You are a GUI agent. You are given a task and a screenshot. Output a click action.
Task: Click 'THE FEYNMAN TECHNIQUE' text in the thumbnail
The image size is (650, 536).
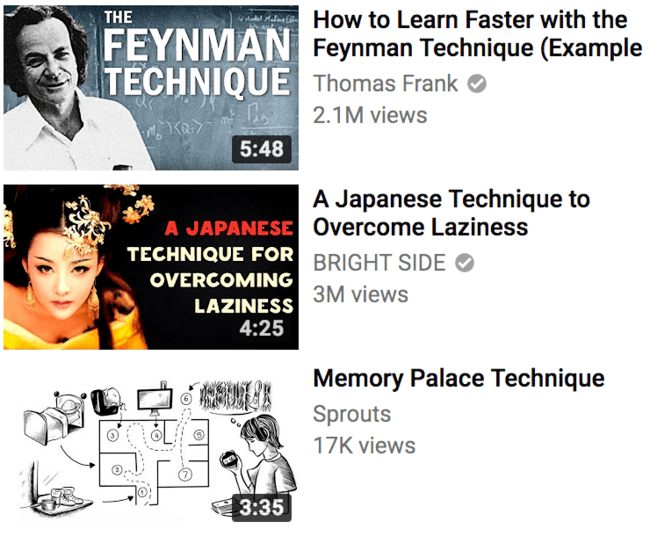tap(196, 54)
